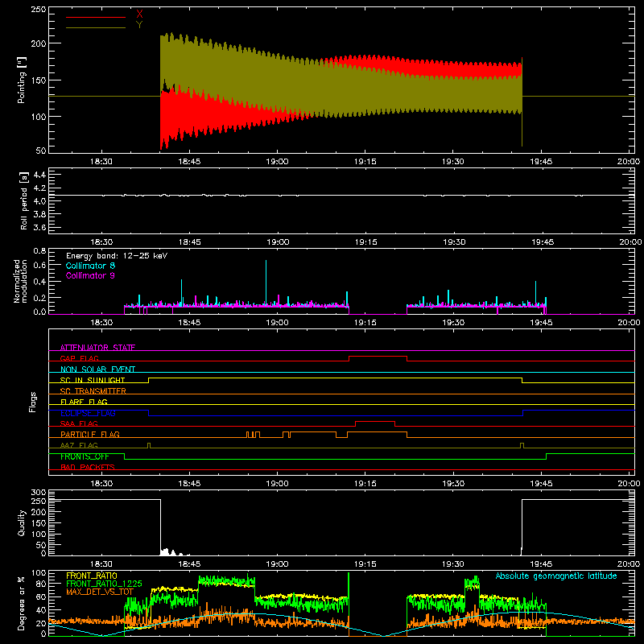Click the GAP_FLAG label
The width and height of the screenshot is (644, 644).
(x=79, y=358)
